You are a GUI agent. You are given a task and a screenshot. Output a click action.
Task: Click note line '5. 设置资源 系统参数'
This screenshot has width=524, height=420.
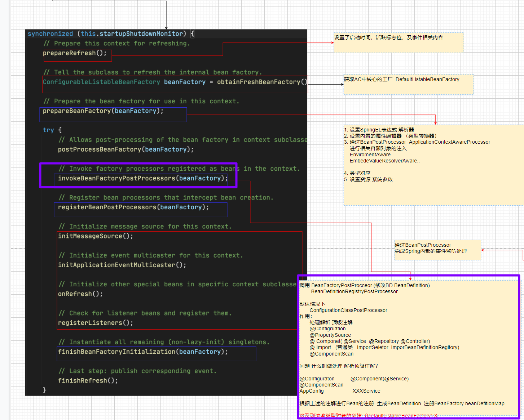(x=368, y=179)
